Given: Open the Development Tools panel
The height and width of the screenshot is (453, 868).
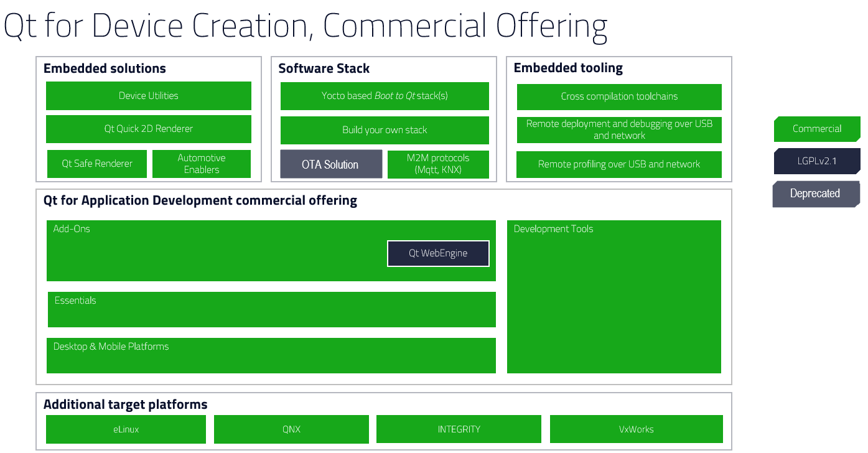Looking at the screenshot, I should (614, 297).
